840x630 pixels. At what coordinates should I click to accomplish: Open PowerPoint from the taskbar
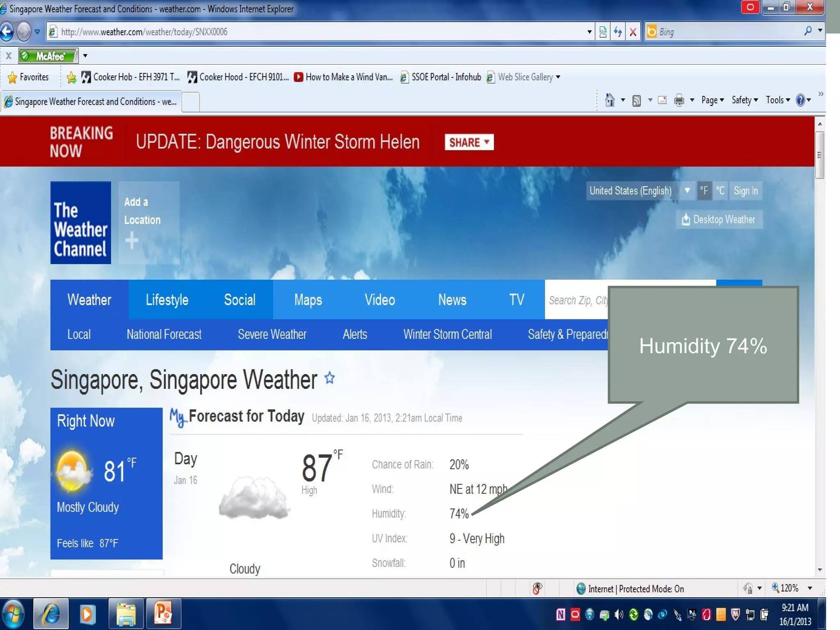[163, 614]
